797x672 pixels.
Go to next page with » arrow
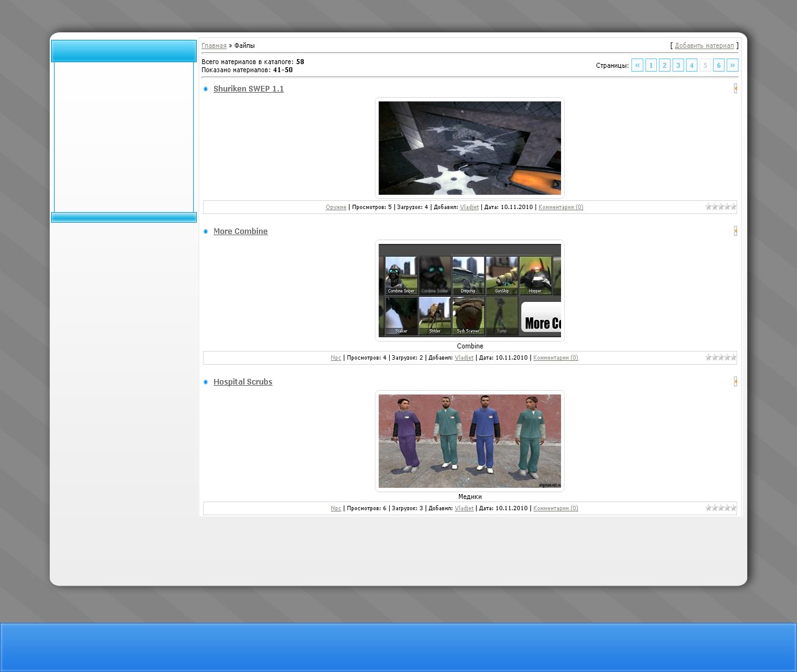click(732, 65)
